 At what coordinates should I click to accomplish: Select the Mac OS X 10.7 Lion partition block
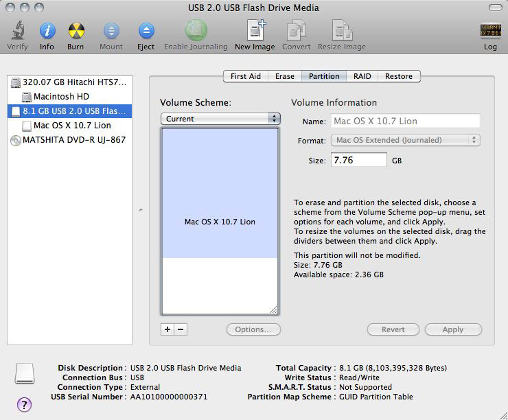pos(220,194)
